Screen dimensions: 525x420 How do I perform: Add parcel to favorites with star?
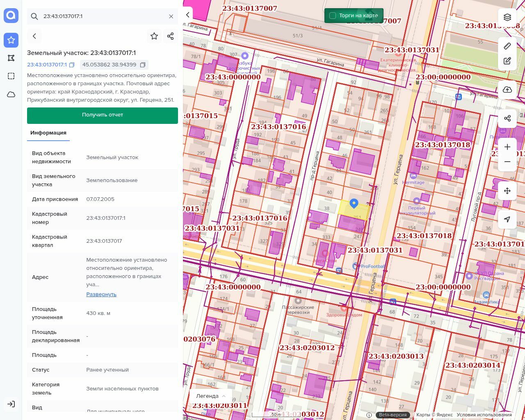(x=154, y=36)
